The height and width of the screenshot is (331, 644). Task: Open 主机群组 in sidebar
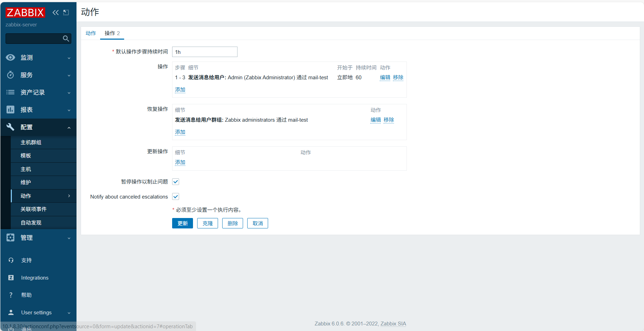pyautogui.click(x=43, y=143)
